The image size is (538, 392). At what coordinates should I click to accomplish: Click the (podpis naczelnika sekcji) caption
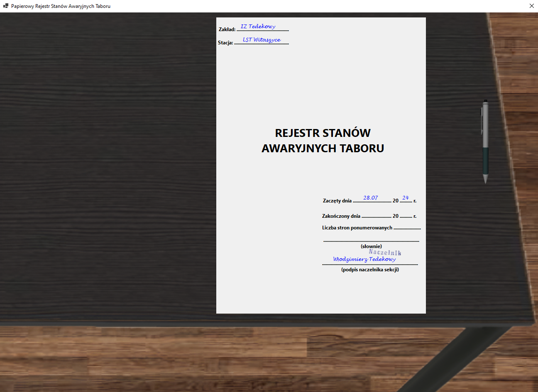coord(370,270)
